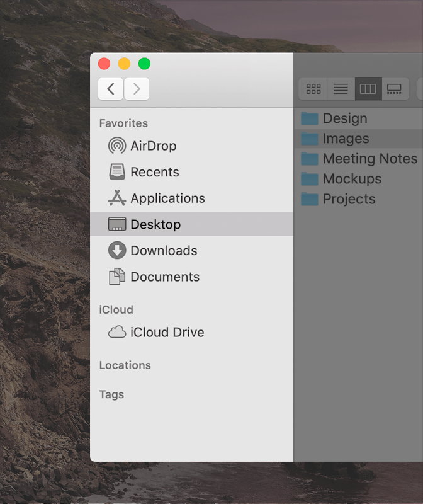
Task: Open the Documents label in sidebar
Action: 165,277
